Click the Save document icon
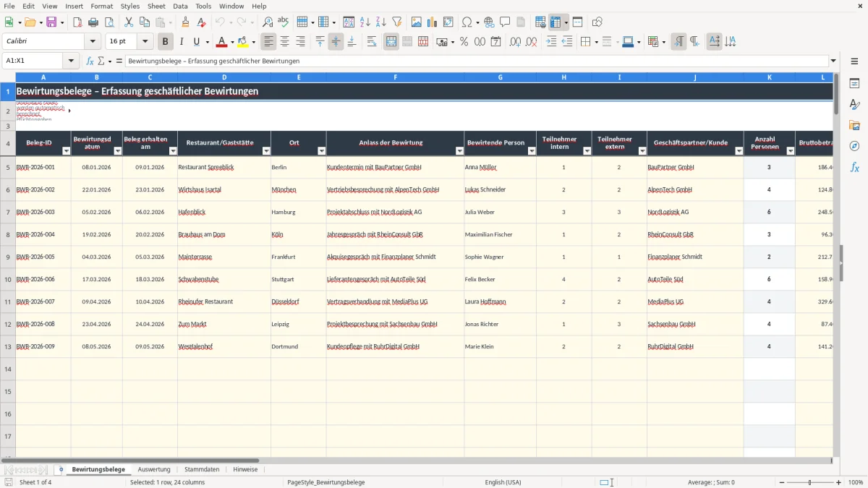This screenshot has width=868, height=488. click(x=51, y=22)
